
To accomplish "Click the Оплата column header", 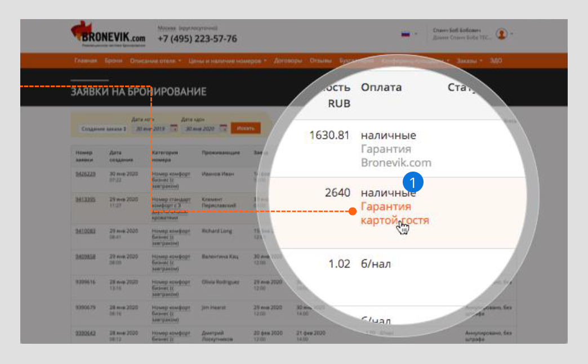I will (381, 87).
